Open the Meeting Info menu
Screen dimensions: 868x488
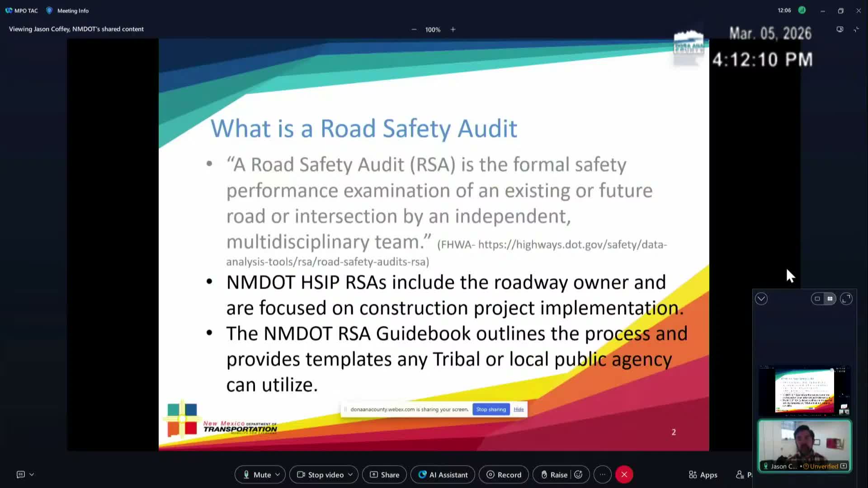pyautogui.click(x=67, y=10)
